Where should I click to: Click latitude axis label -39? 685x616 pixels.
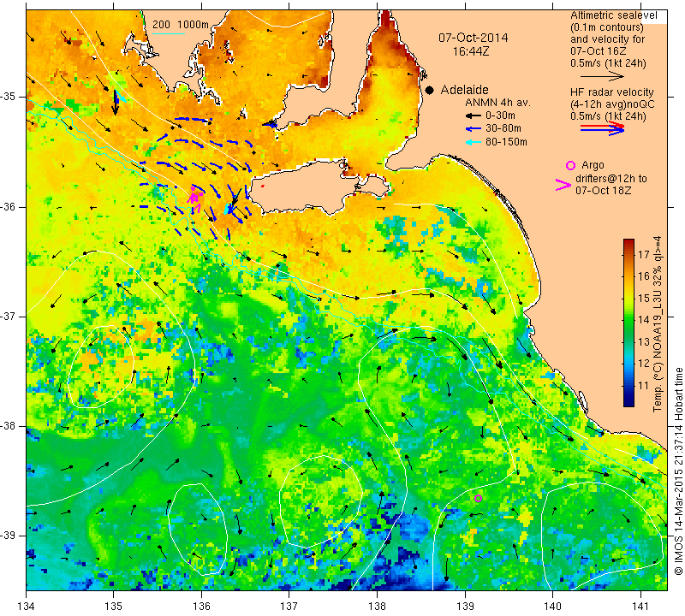pos(9,536)
